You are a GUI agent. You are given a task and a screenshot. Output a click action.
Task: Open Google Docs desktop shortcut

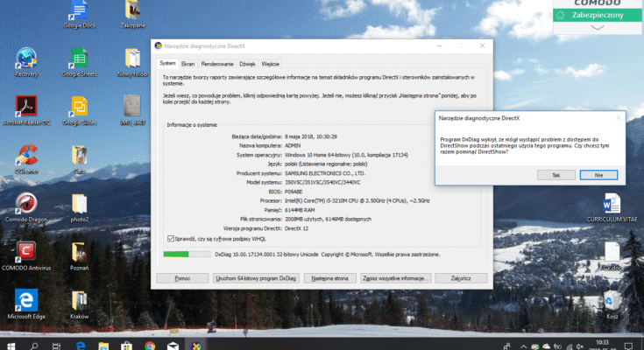click(79, 14)
